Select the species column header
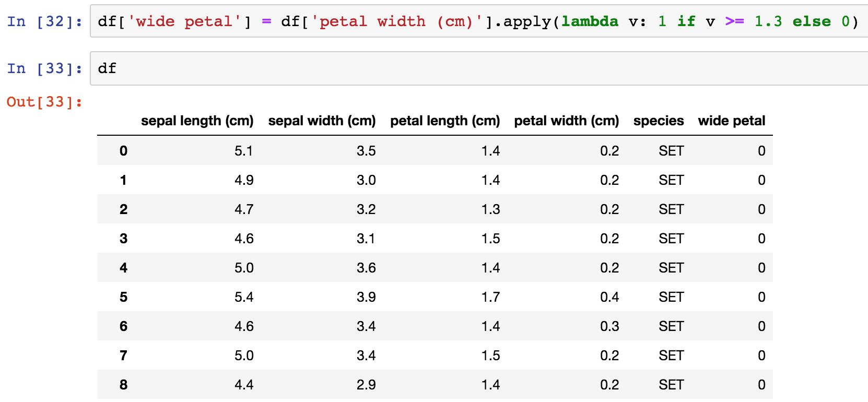868x402 pixels. pos(658,121)
